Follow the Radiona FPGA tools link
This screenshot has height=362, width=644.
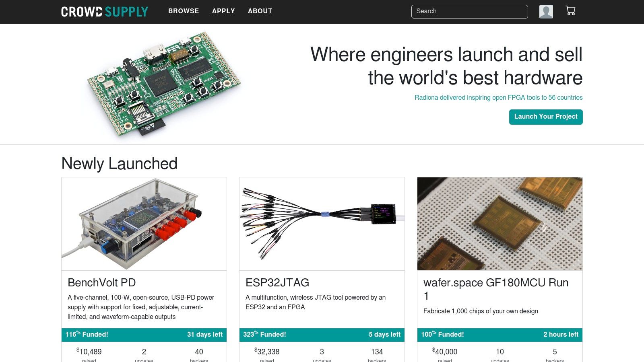[498, 97]
